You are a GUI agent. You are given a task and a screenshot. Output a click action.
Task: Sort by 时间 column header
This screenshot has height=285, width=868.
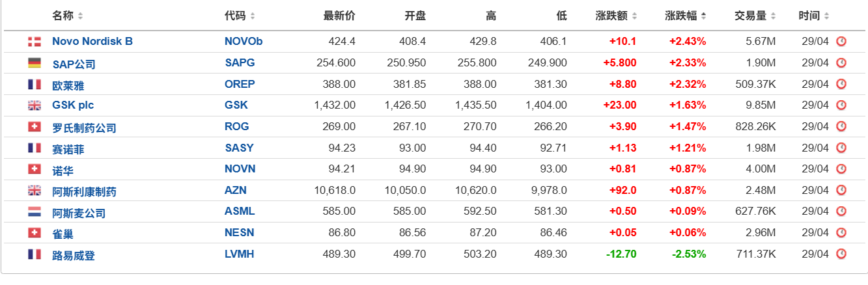(815, 16)
